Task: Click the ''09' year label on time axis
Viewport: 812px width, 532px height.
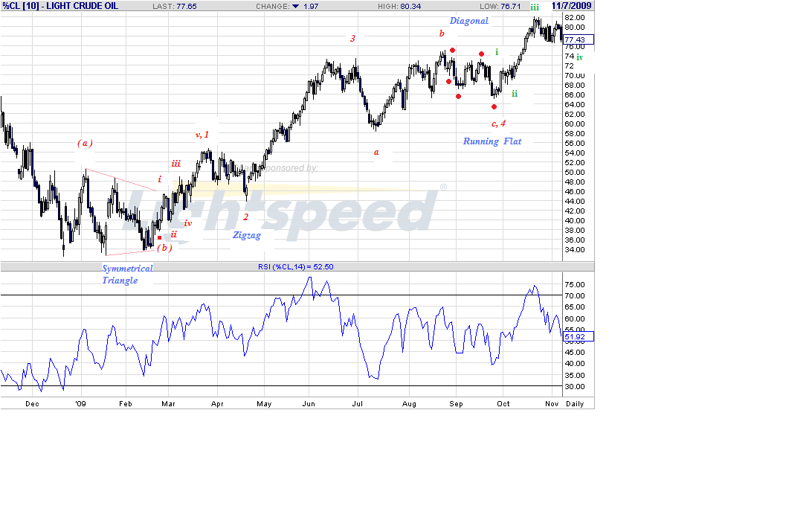Action: pos(80,403)
